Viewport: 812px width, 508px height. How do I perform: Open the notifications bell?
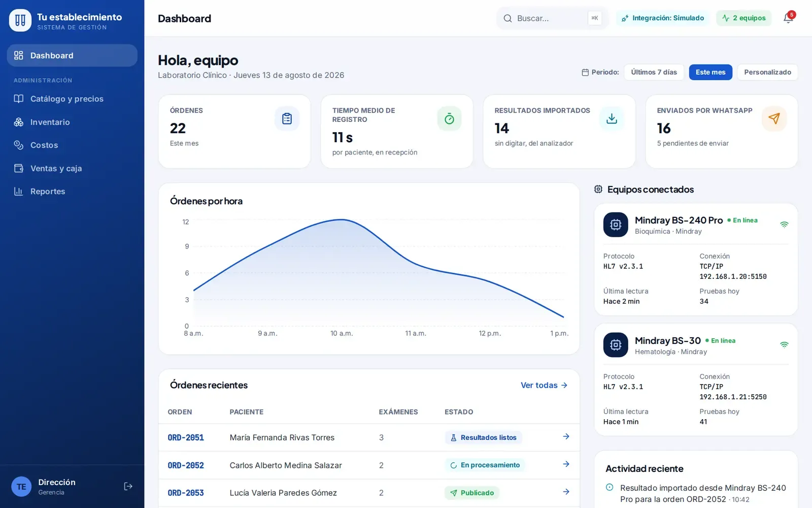(788, 18)
